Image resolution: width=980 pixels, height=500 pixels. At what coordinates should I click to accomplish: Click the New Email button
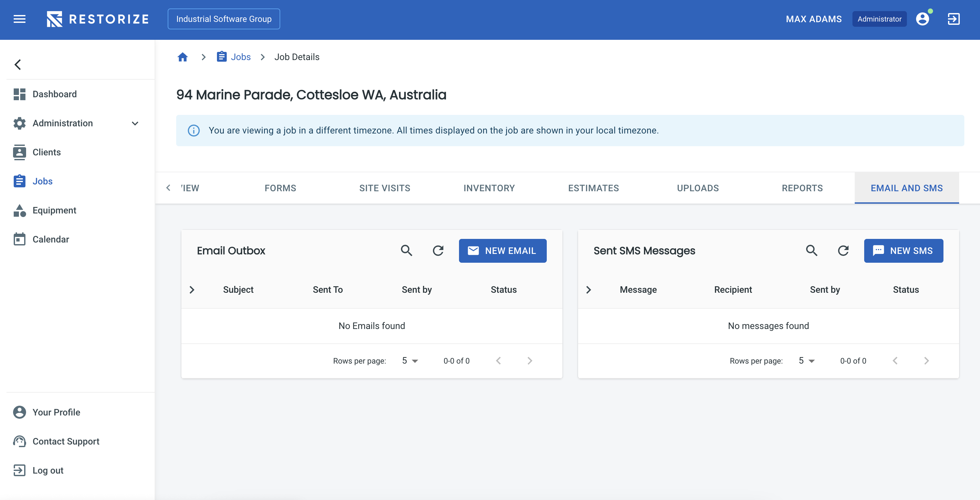click(x=502, y=251)
